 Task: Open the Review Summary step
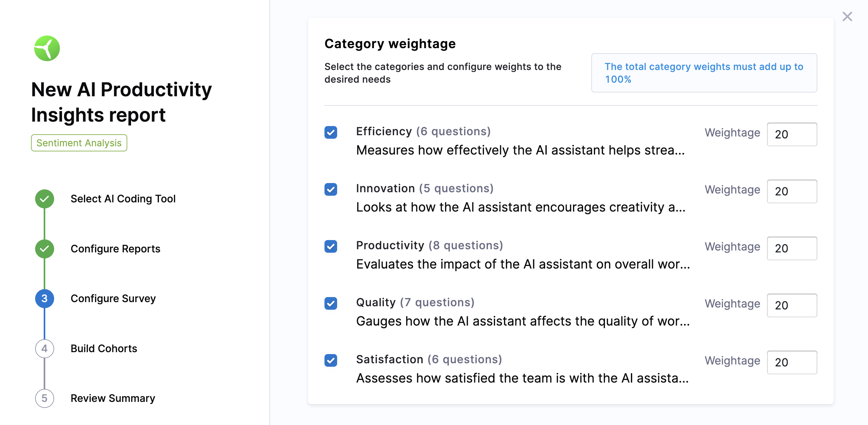(x=113, y=398)
